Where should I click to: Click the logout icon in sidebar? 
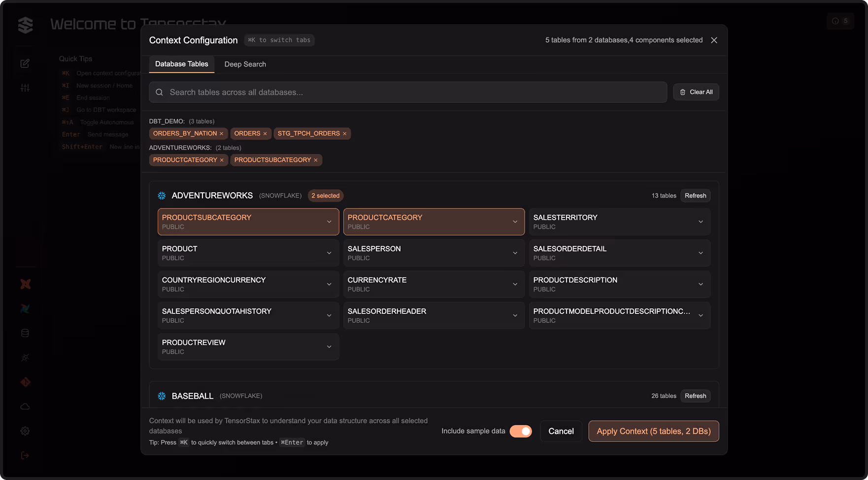[25, 455]
